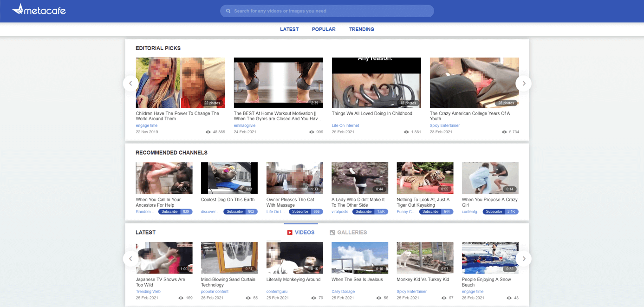The height and width of the screenshot is (307, 644).
Task: Click the Editorial Picks previous arrow
Action: (x=130, y=84)
